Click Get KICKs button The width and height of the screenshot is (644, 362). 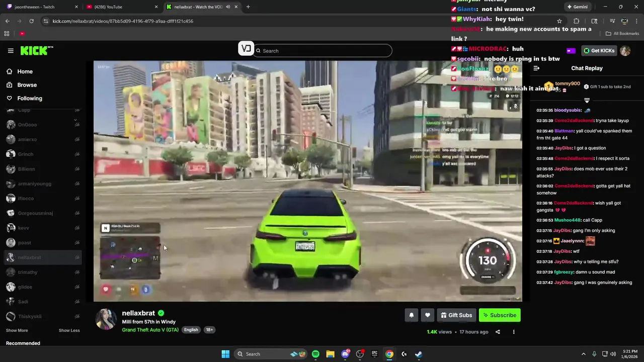599,51
